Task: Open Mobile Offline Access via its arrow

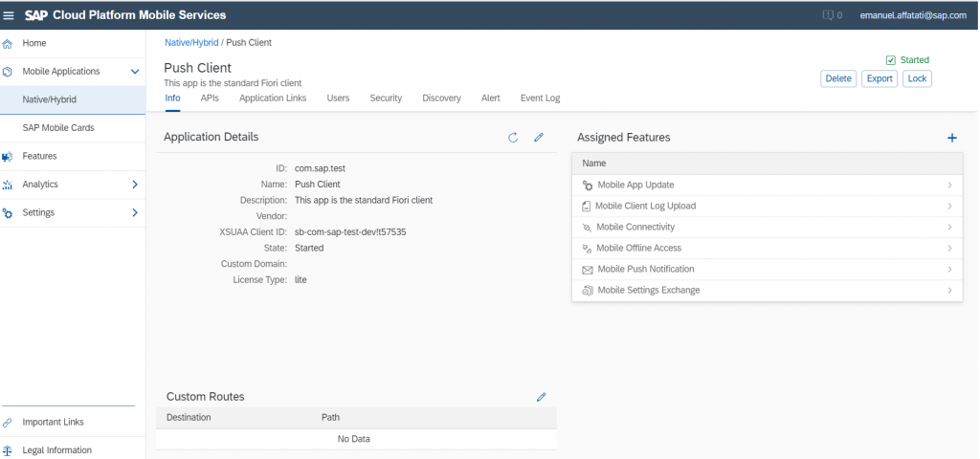Action: (x=949, y=249)
